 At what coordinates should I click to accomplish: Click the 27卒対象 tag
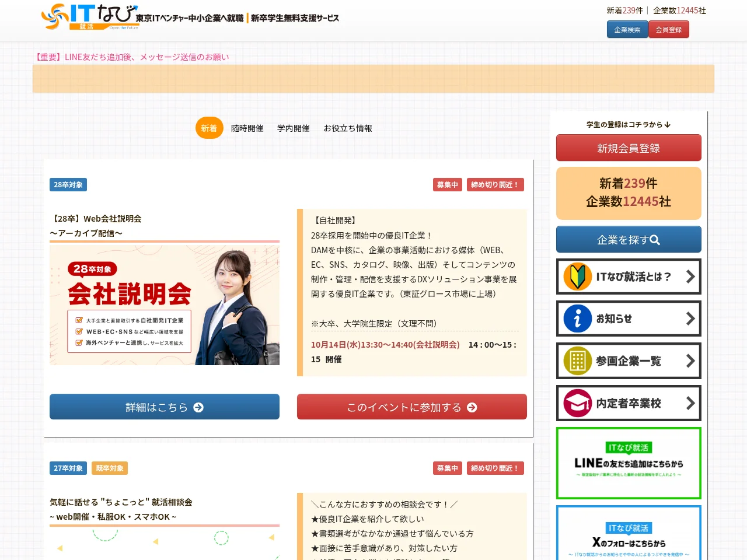click(68, 468)
